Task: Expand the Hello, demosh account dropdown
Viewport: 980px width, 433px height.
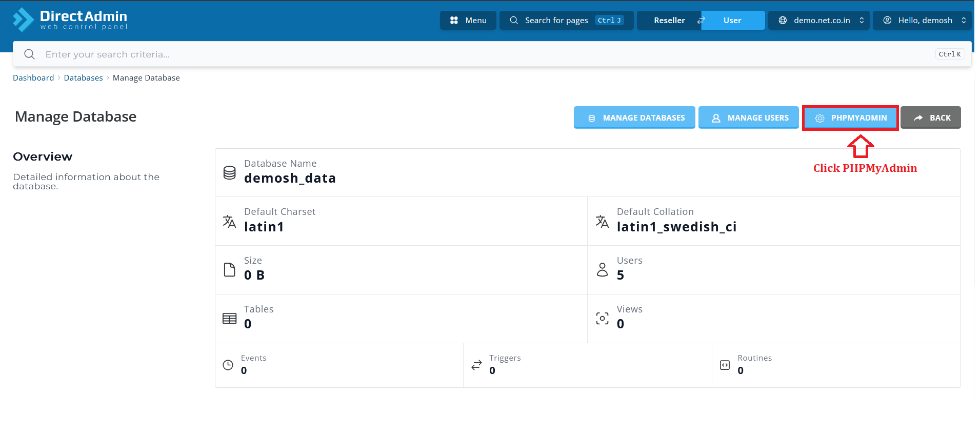Action: click(922, 21)
